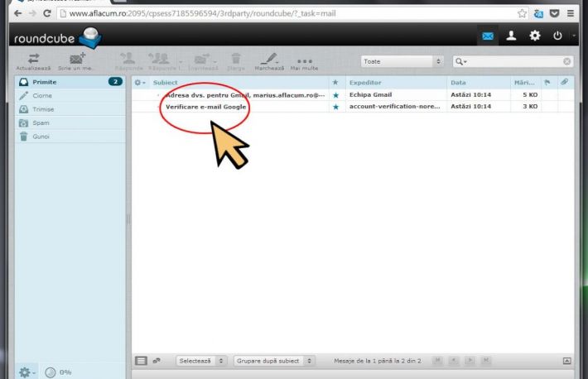Click the disk usage 0% indicator

coord(56,372)
